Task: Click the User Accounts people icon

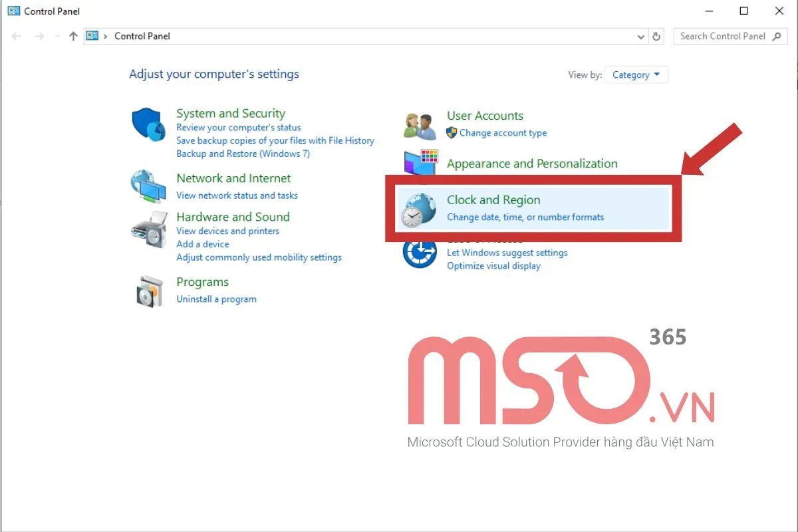Action: tap(420, 125)
